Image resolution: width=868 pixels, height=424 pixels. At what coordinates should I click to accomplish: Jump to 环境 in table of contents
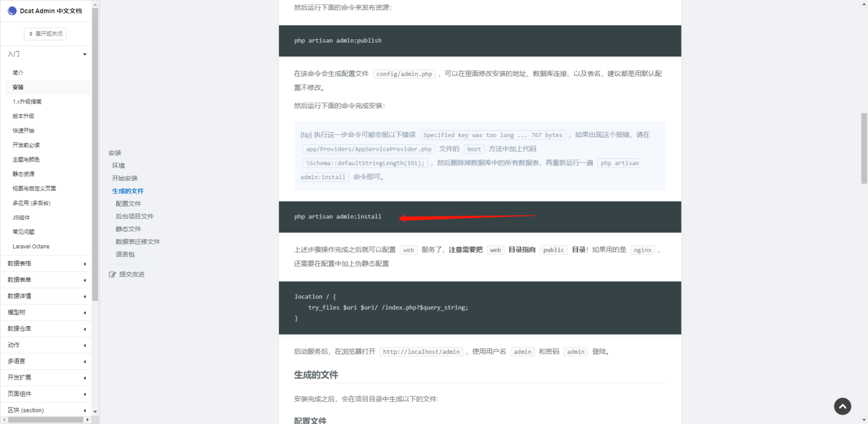click(118, 166)
